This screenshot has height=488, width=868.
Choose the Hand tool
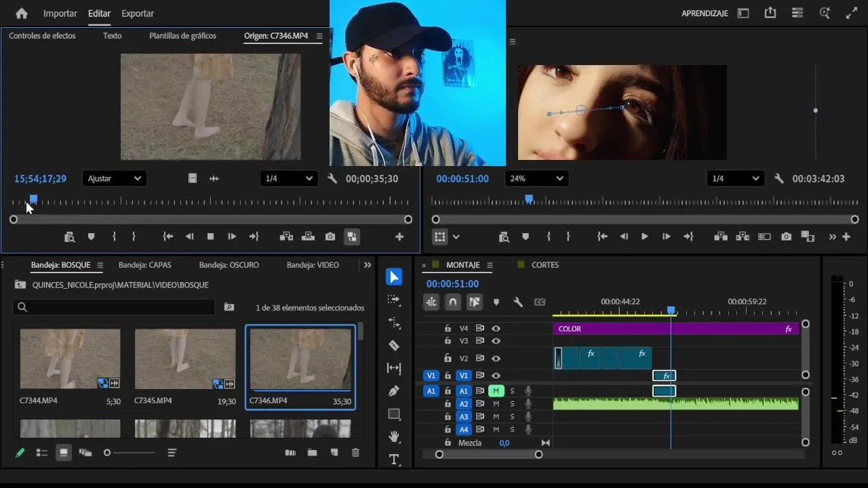click(394, 436)
